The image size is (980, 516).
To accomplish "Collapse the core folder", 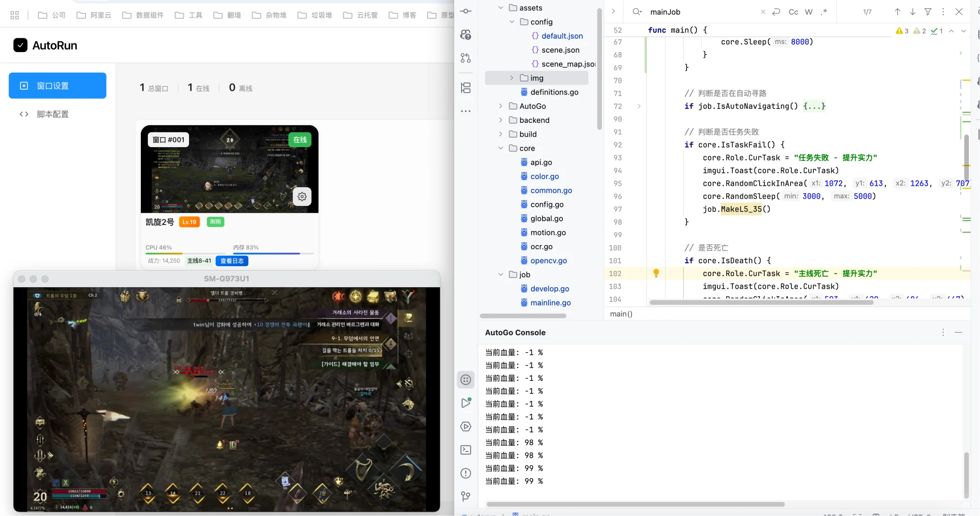I will [501, 148].
